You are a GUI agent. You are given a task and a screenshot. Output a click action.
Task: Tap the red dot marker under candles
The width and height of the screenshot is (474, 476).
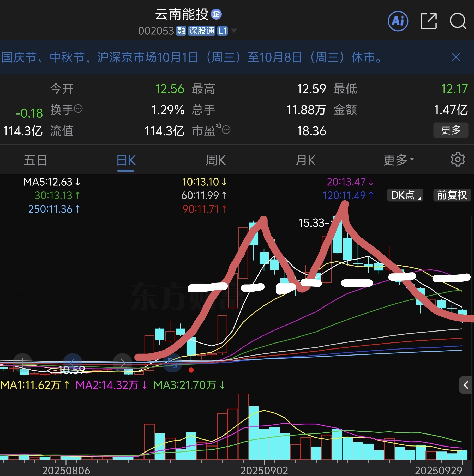pyautogui.click(x=191, y=370)
